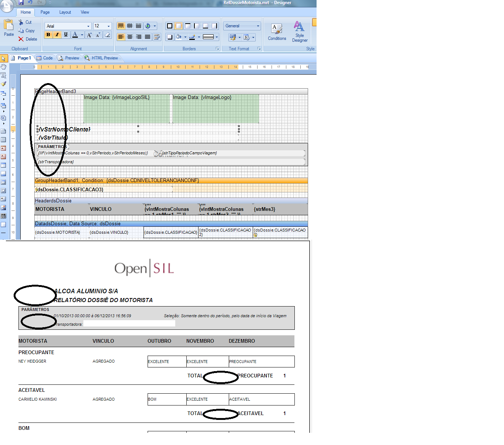Set vertical alignment to center
The height and width of the screenshot is (445, 504).
coord(130,26)
